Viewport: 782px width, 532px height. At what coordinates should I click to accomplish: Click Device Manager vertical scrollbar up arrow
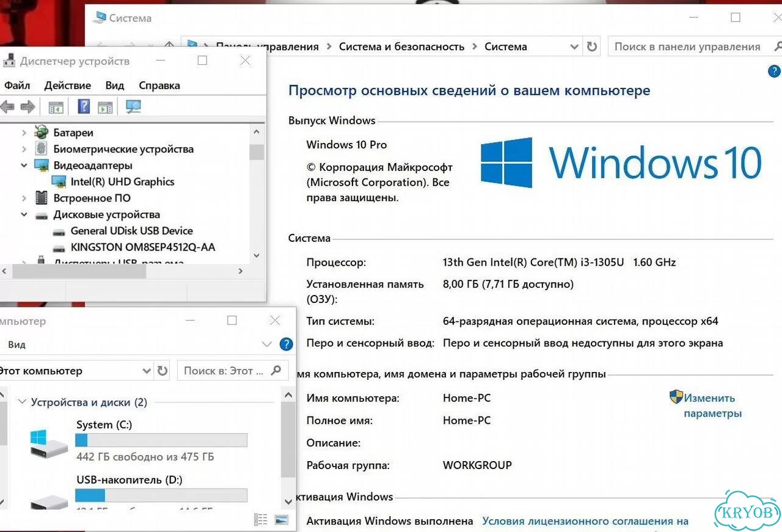point(257,131)
